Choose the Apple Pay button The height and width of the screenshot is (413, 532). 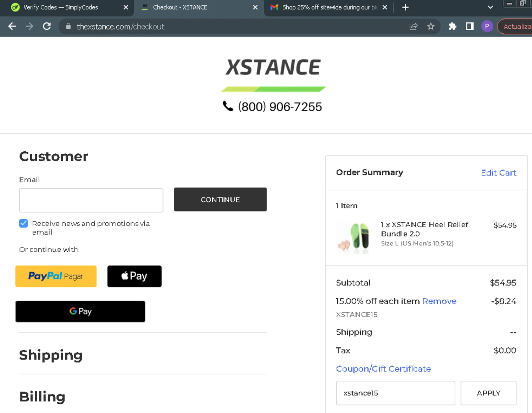click(x=134, y=276)
